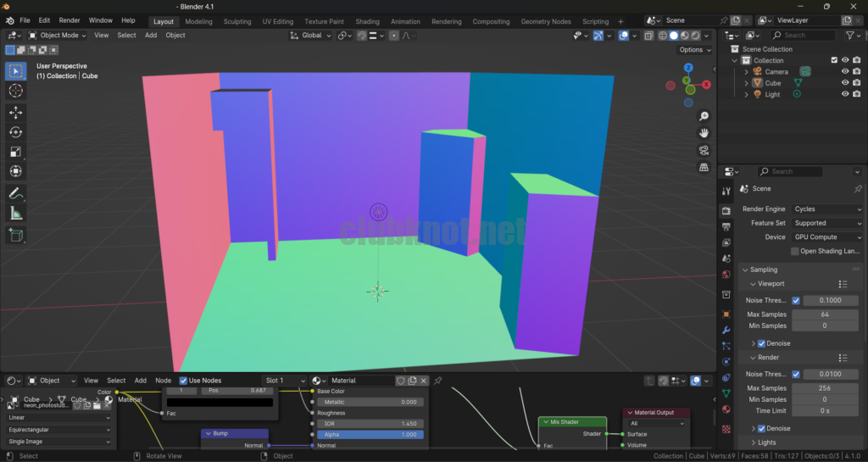
Task: Open the Render Engine dropdown
Action: [x=827, y=209]
